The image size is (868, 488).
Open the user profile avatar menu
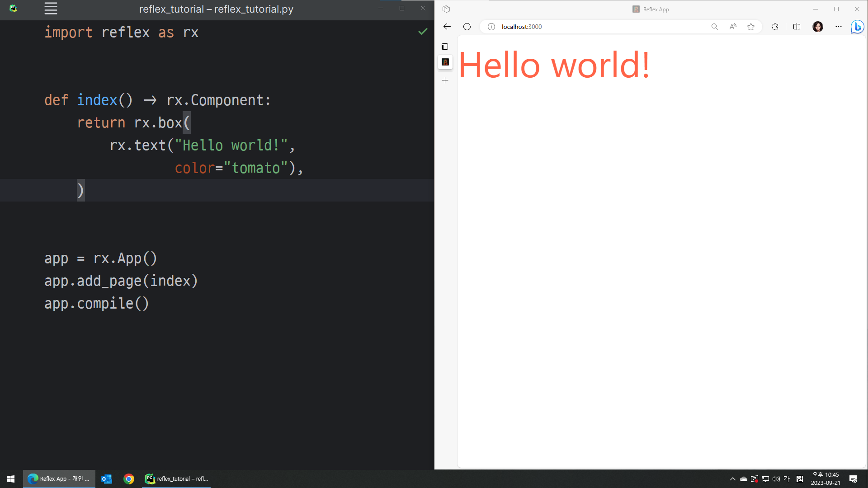817,27
